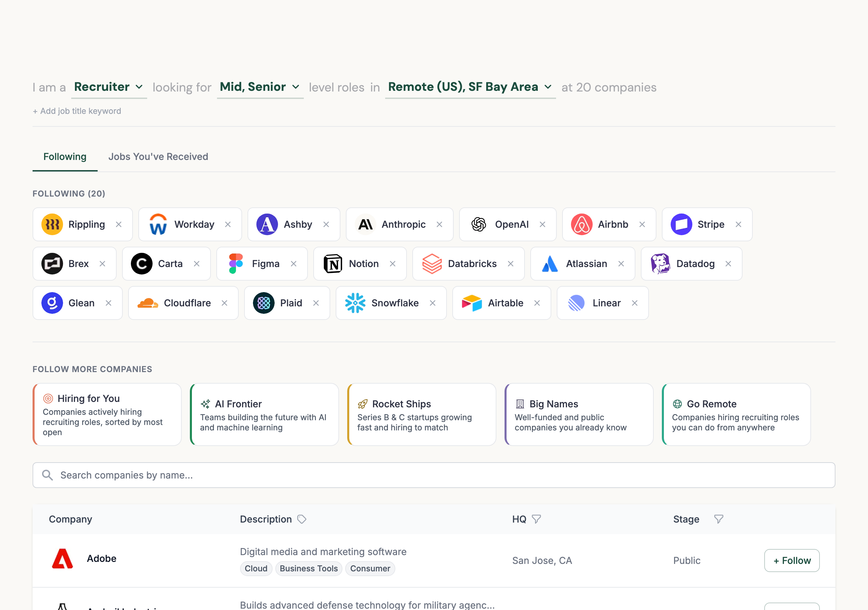Screen dimensions: 868x610
Task: Switch to the Jobs You've Received tab
Action: tap(158, 157)
